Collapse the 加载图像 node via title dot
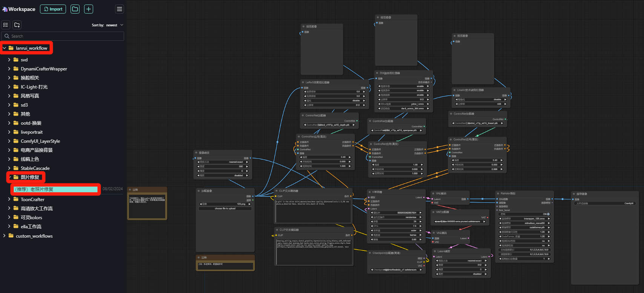The height and width of the screenshot is (293, 644). 198,191
